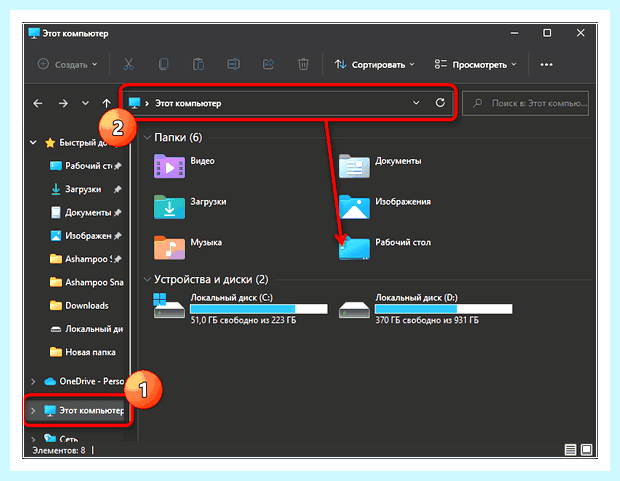Minimize the Этот компьютер window
620x481 pixels.
514,33
